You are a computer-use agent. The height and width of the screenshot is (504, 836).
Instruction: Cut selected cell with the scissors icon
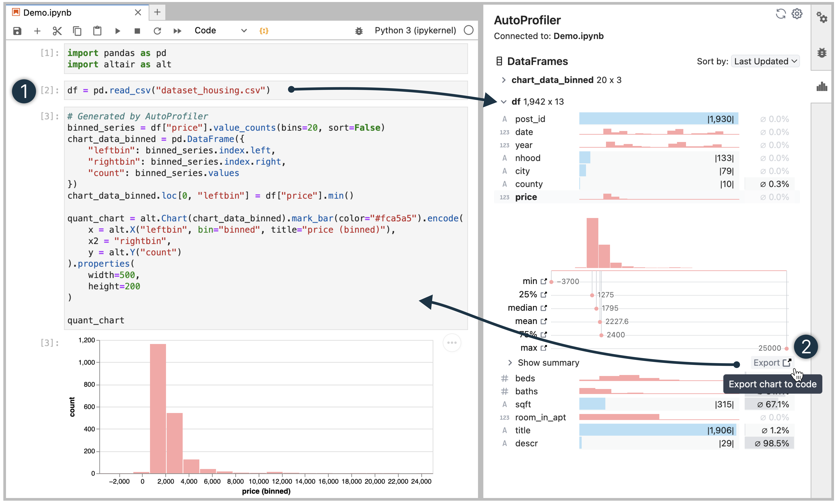pyautogui.click(x=57, y=31)
